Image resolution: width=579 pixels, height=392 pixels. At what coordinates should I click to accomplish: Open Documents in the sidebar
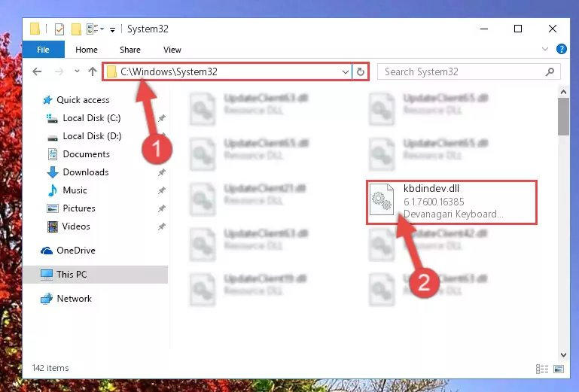pyautogui.click(x=86, y=154)
